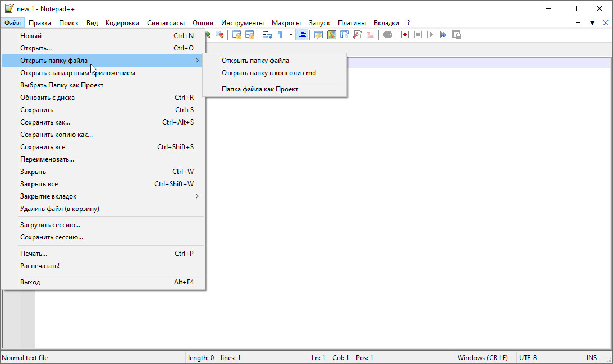The height and width of the screenshot is (364, 613).
Task: Open dropdown arrow beside the pilcrow icon
Action: tap(291, 35)
